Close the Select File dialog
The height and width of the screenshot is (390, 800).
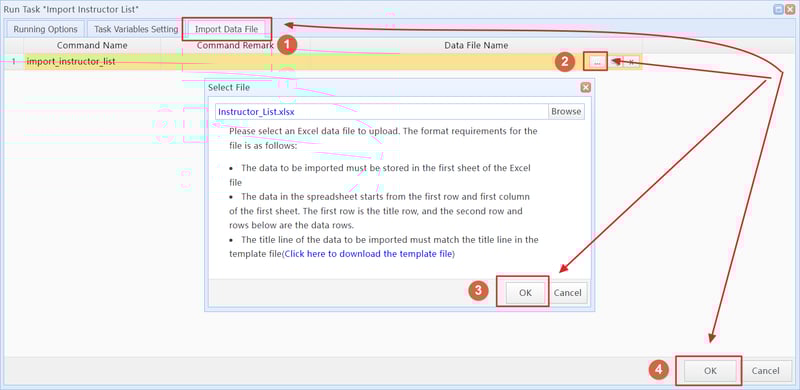(x=586, y=87)
